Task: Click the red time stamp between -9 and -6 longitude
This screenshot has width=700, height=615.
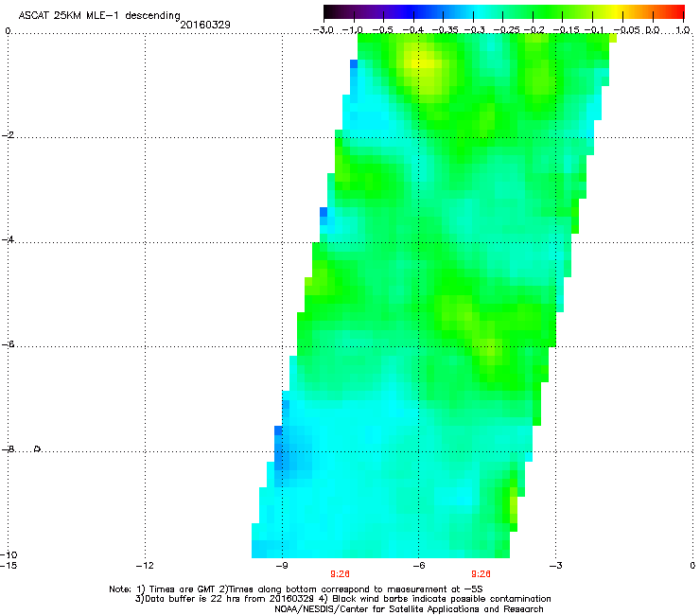Action: click(340, 574)
